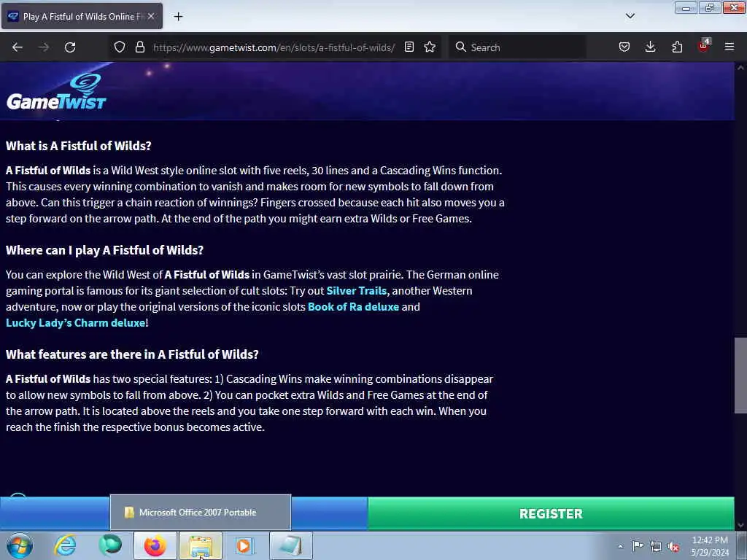Select the 'Play A Fistful of Wilds Online' tab

pyautogui.click(x=82, y=16)
